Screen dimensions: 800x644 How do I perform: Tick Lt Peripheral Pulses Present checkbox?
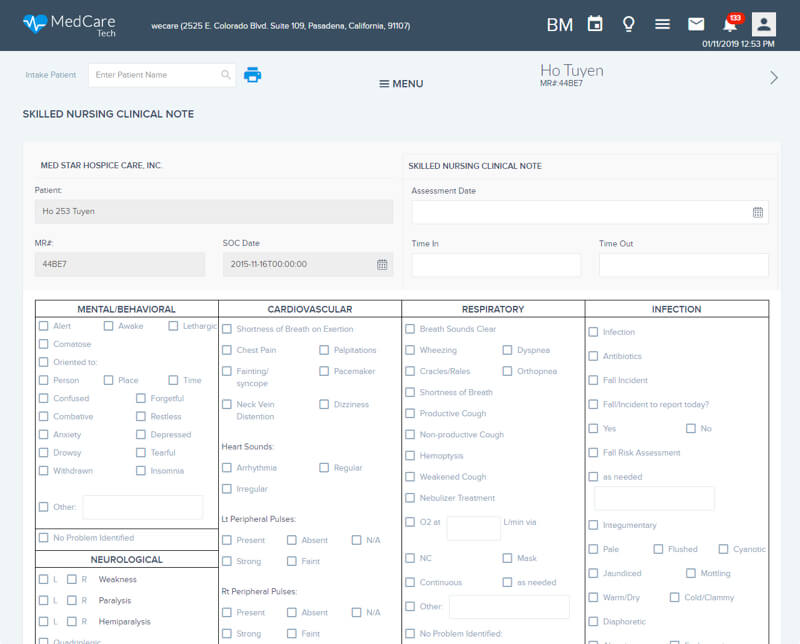tap(227, 540)
